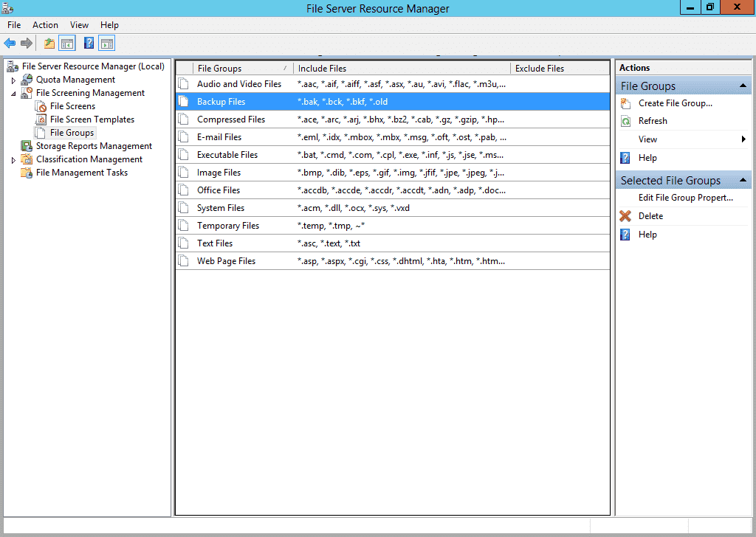Screen dimensions: 756x537
Task: Click Help icon under File Groups actions
Action: [625, 158]
